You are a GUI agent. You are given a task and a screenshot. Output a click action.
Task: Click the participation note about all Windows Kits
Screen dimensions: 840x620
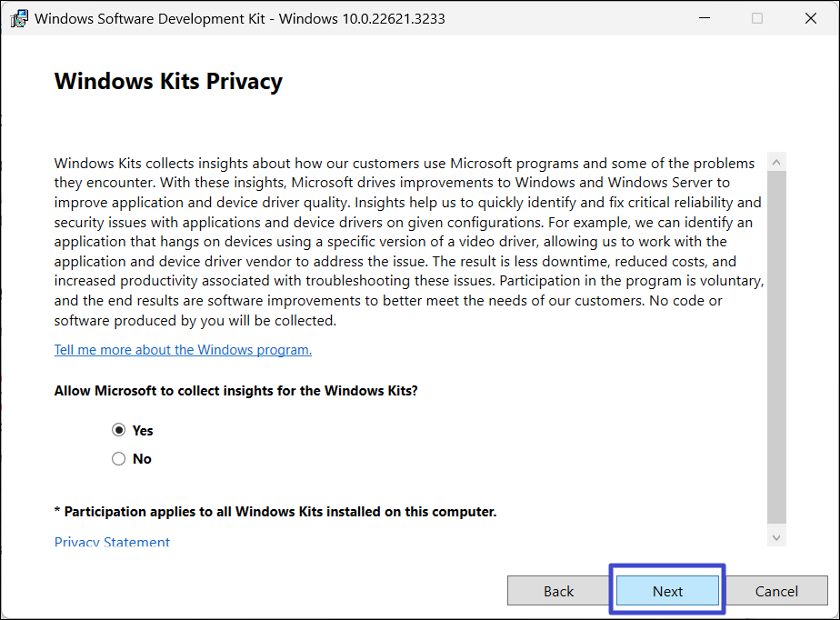(275, 512)
